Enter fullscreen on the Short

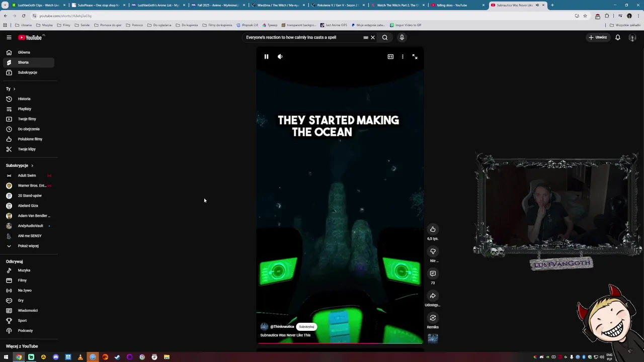point(415,57)
